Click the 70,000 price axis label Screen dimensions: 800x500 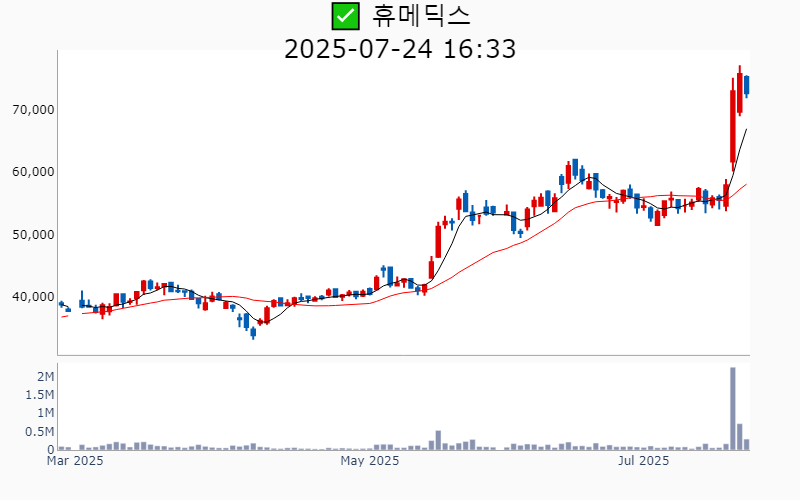coord(33,110)
